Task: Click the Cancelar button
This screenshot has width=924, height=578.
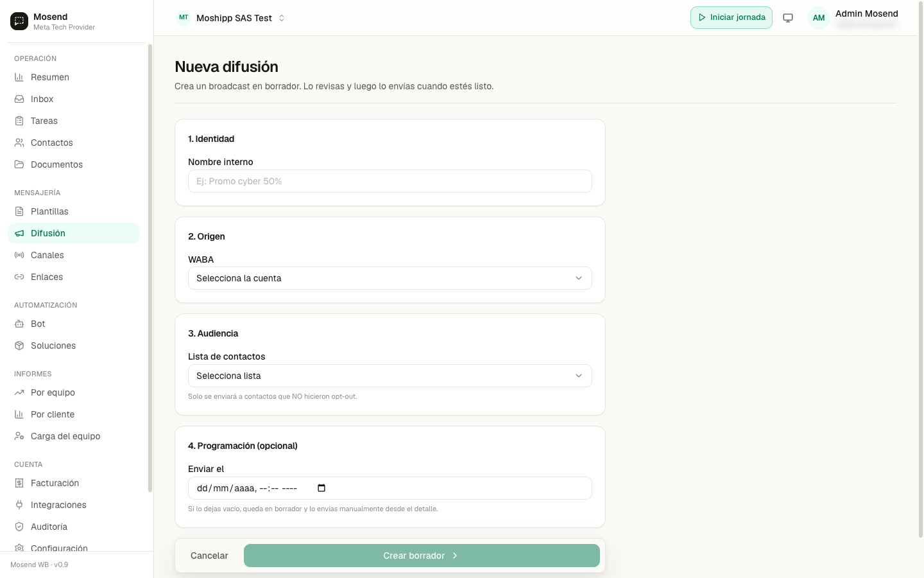Action: tap(209, 556)
